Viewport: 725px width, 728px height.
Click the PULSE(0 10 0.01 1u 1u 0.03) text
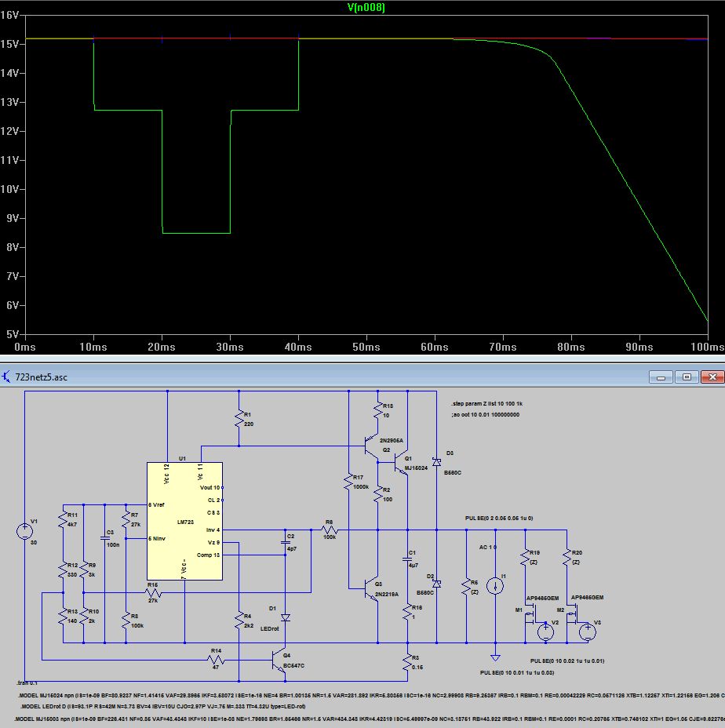pos(517,672)
